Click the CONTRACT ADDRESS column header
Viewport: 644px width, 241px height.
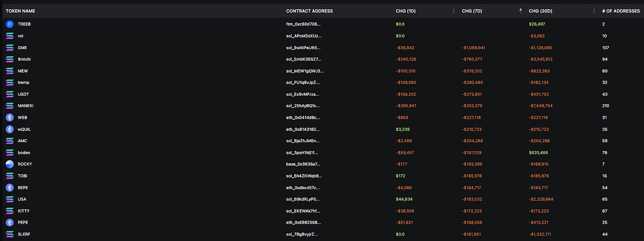(310, 11)
